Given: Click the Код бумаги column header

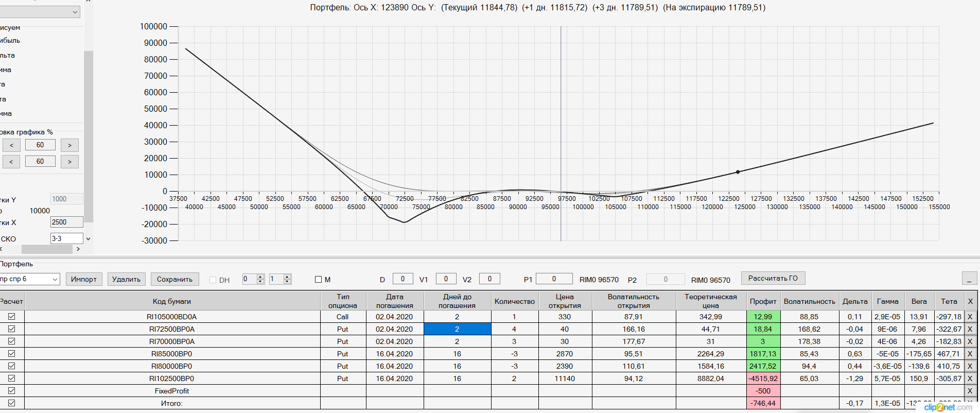Looking at the screenshot, I should tap(172, 301).
